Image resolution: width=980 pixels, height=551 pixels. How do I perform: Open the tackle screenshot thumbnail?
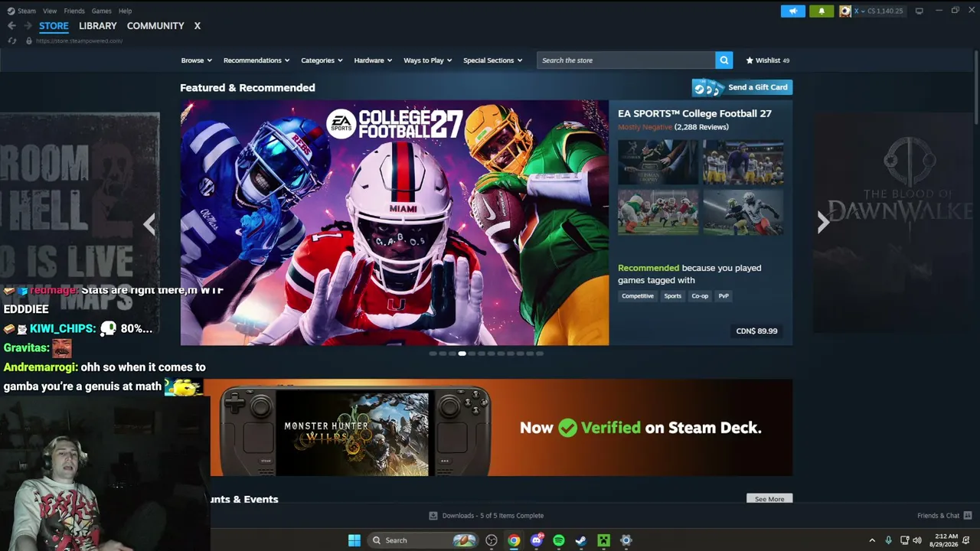[743, 212]
